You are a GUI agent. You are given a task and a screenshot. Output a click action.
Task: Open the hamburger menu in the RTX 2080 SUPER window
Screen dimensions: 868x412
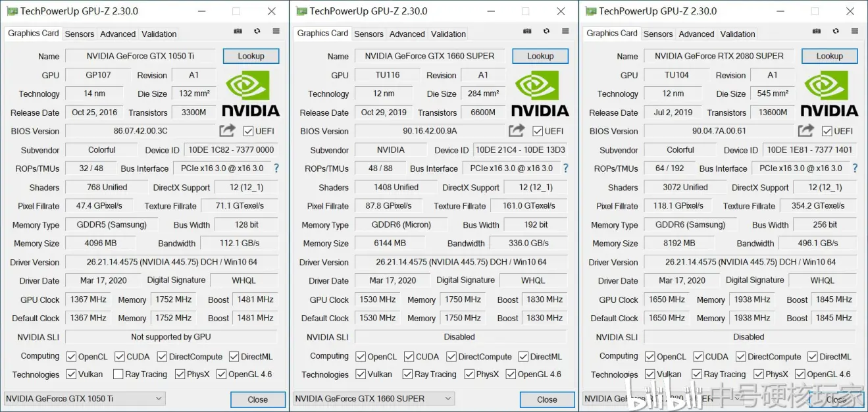click(x=854, y=31)
